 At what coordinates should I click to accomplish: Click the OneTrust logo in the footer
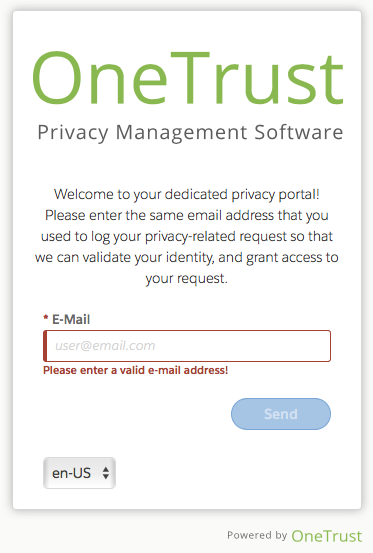coord(326,536)
